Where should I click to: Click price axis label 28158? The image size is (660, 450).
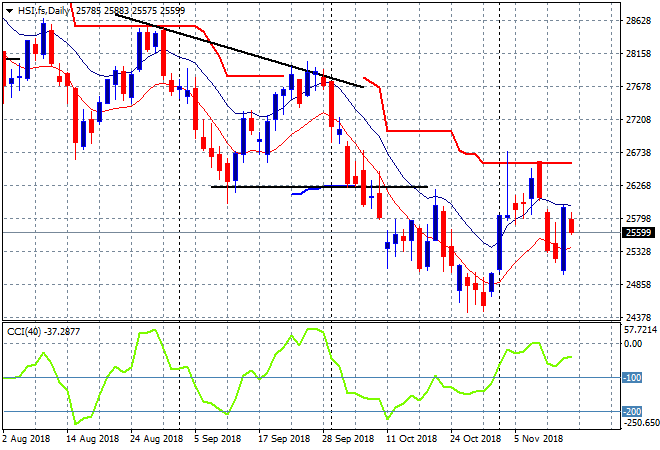pyautogui.click(x=639, y=54)
